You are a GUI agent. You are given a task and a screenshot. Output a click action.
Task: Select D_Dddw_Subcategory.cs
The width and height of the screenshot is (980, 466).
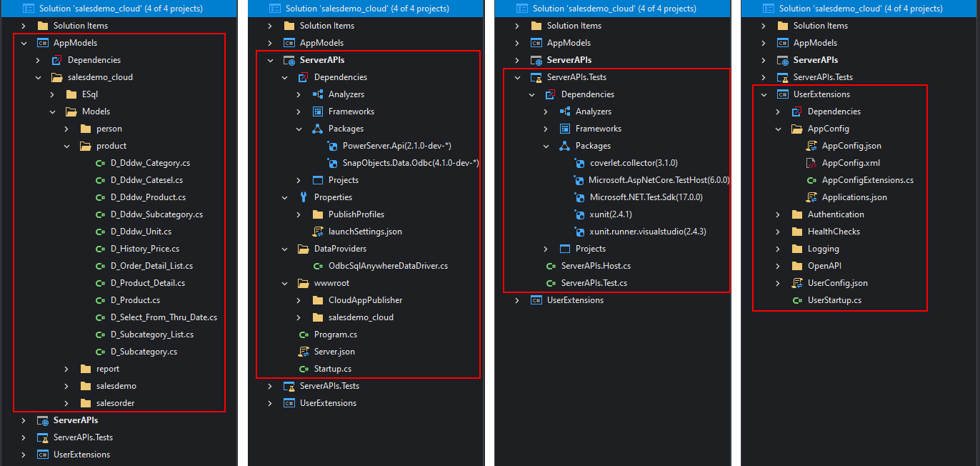156,214
